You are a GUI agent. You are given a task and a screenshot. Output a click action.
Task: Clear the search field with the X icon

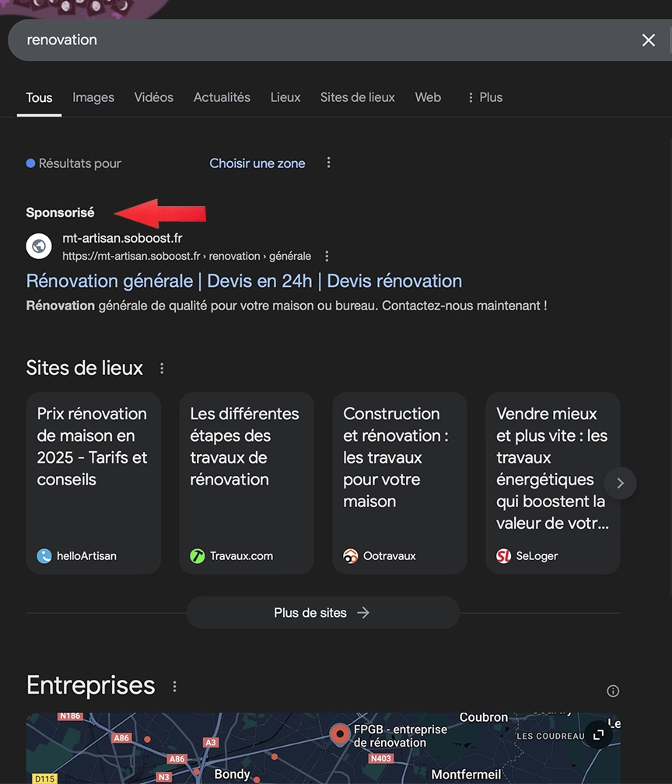648,40
